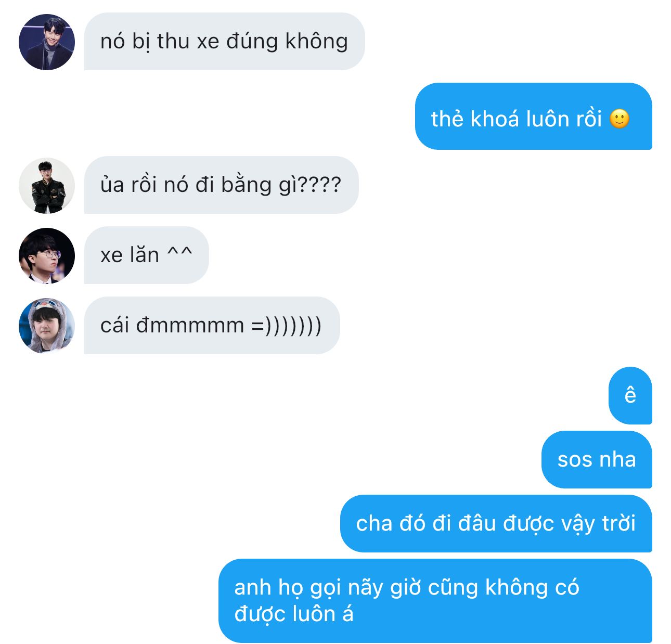Click avatar beside the "cái đmmmmm" message
The height and width of the screenshot is (644, 671).
point(47,326)
